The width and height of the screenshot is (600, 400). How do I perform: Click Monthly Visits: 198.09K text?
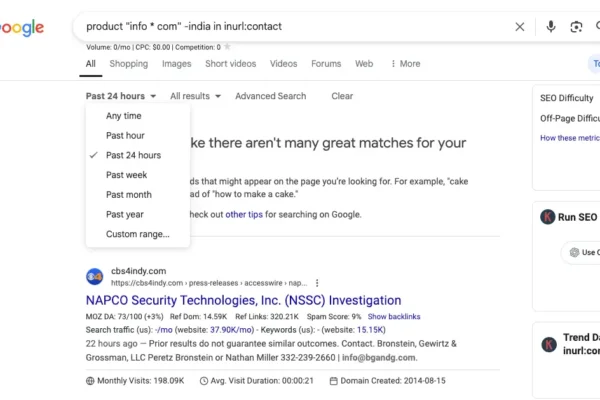click(x=140, y=381)
